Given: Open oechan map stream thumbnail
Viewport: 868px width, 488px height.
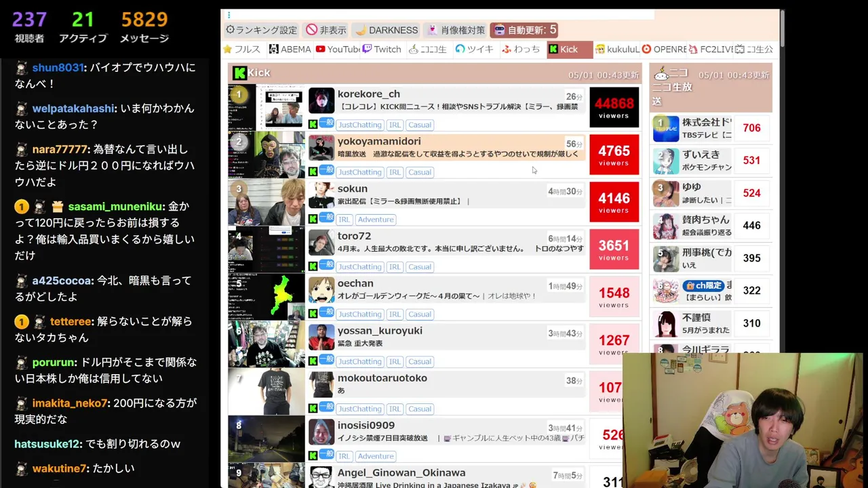Looking at the screenshot, I should [x=267, y=297].
